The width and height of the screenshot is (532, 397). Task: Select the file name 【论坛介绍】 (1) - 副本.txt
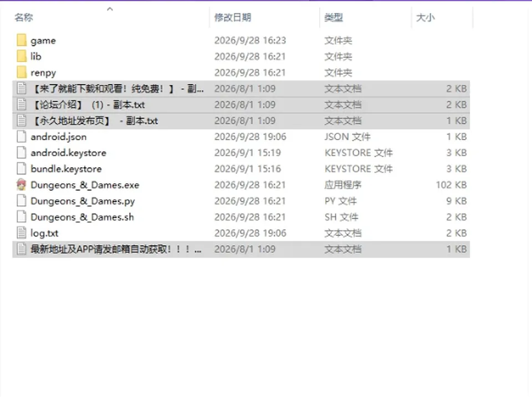click(88, 105)
